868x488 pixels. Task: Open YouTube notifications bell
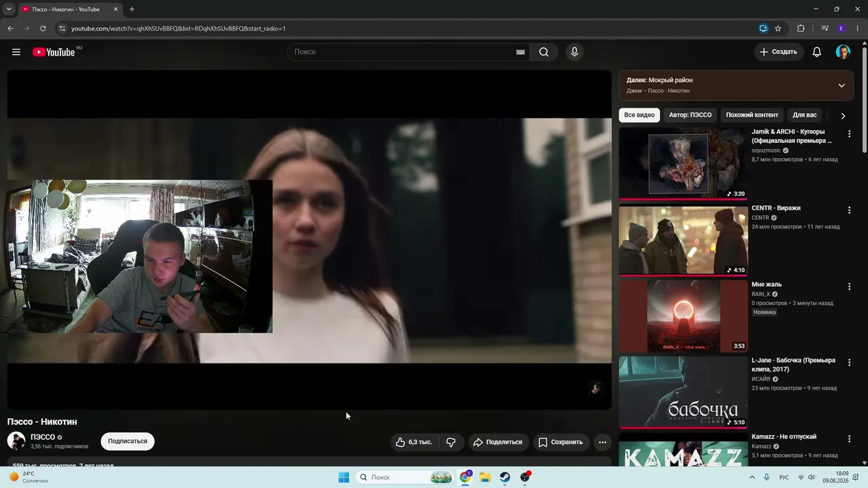(x=817, y=52)
